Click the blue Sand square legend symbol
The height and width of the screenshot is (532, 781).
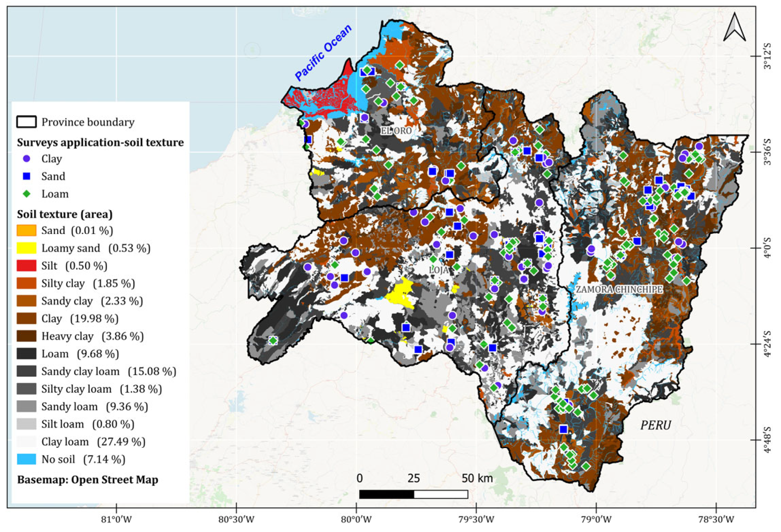[26, 176]
